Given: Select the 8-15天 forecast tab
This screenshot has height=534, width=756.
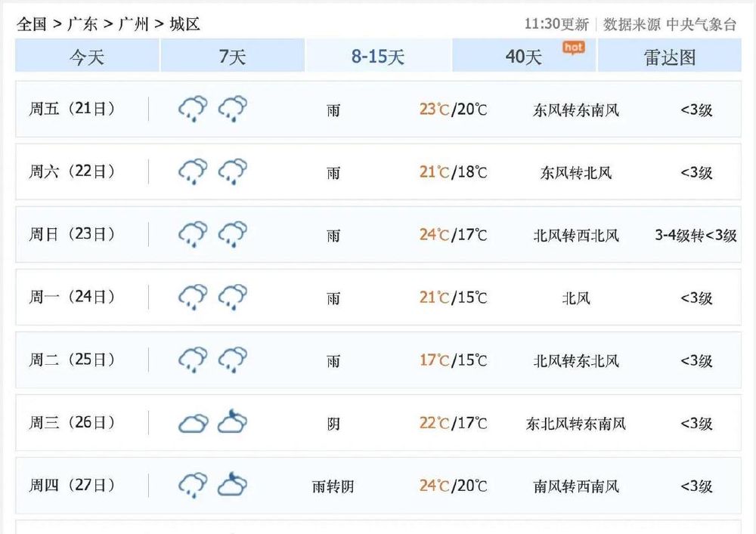Looking at the screenshot, I should coord(378,56).
